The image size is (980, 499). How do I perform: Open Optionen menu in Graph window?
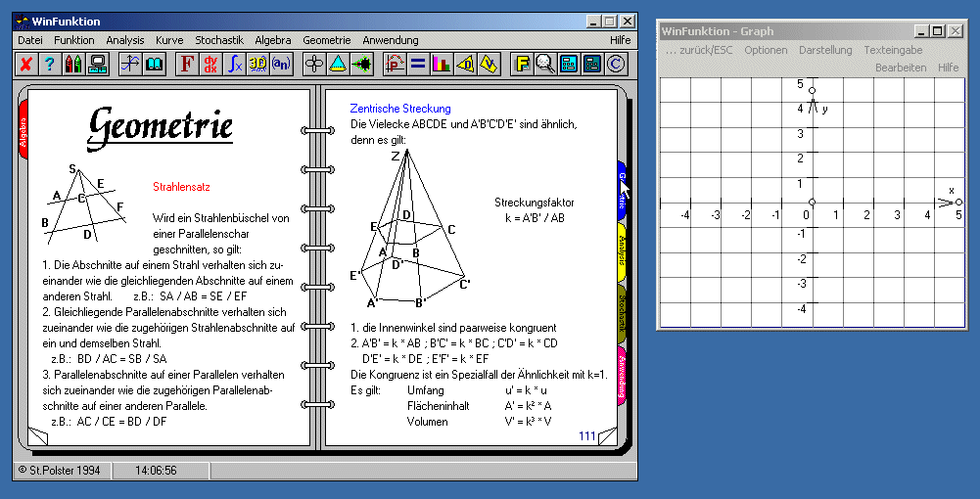coord(766,50)
